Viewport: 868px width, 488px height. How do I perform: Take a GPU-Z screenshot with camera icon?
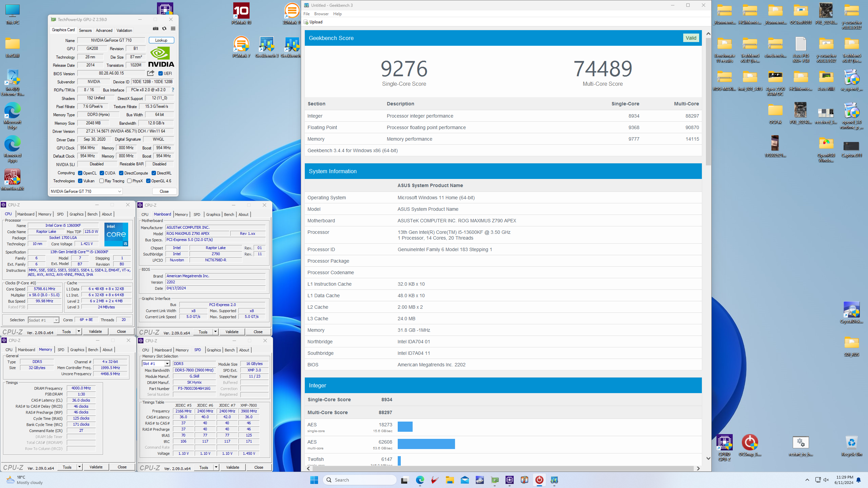tap(156, 29)
